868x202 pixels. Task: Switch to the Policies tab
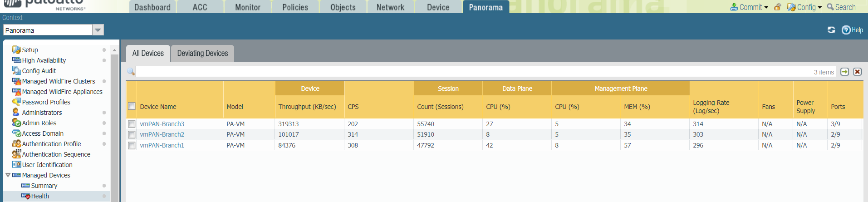click(x=295, y=7)
